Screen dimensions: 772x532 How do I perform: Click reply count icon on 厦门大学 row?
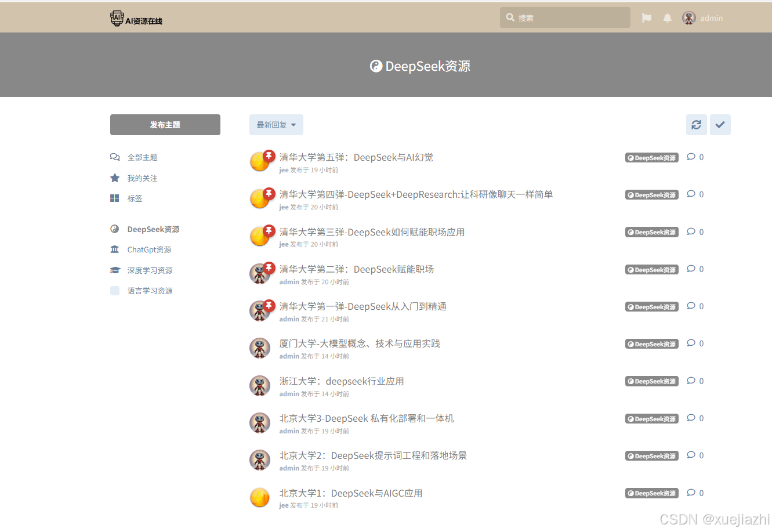[x=691, y=343]
